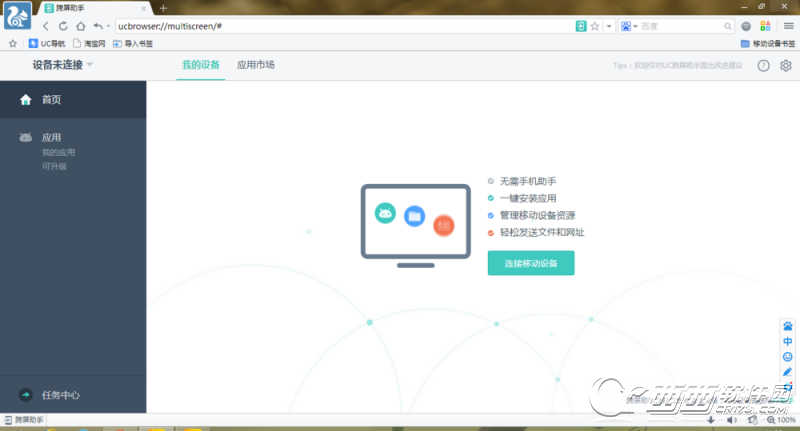Open the Baidu search engine selector
Image resolution: width=800 pixels, height=431 pixels.
[x=629, y=26]
